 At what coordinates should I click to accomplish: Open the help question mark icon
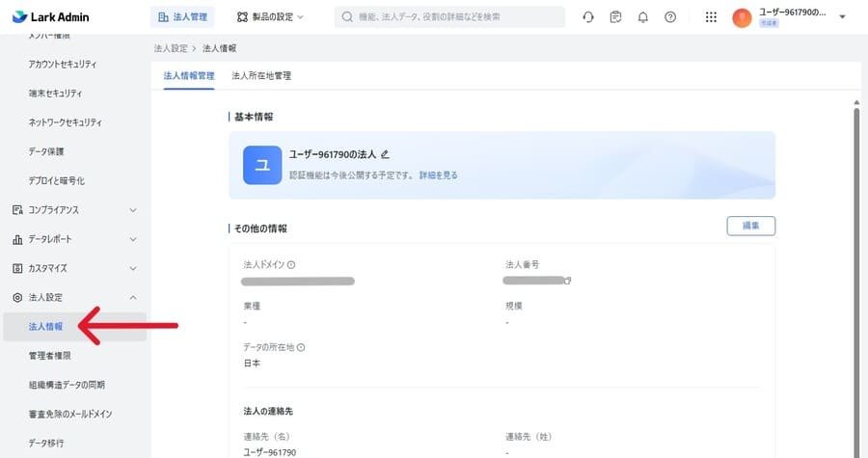click(x=670, y=17)
